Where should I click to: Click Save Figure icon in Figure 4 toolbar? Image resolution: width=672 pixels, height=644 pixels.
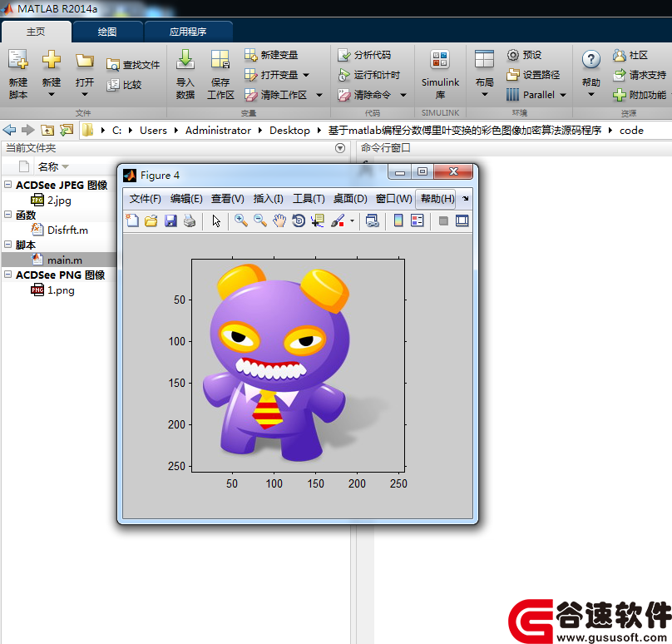(x=170, y=220)
